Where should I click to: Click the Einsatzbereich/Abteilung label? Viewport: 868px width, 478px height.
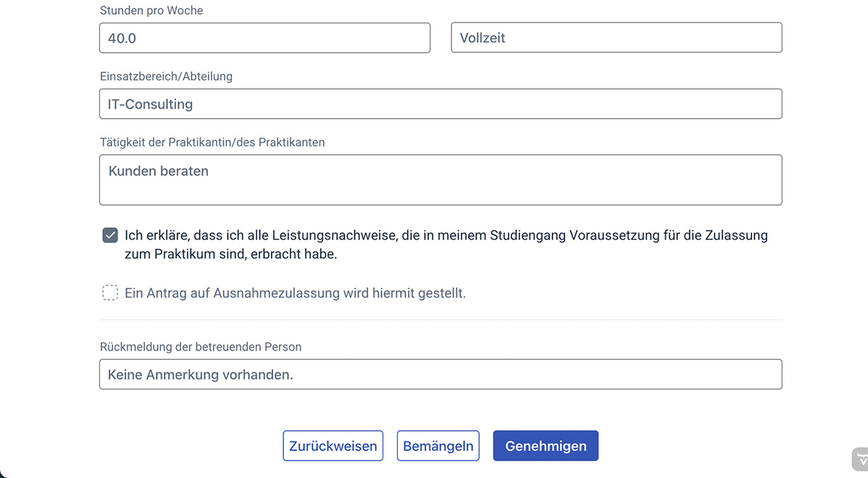click(166, 76)
